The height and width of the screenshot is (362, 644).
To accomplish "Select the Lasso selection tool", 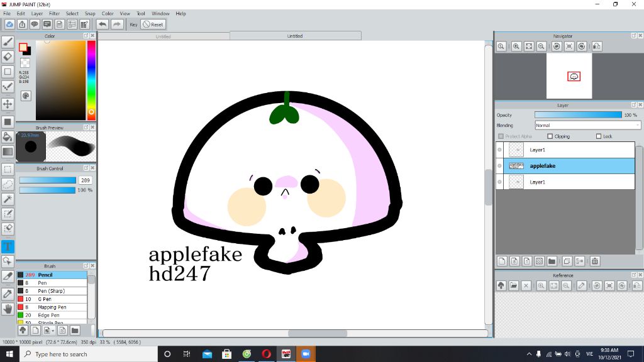I will [x=8, y=184].
